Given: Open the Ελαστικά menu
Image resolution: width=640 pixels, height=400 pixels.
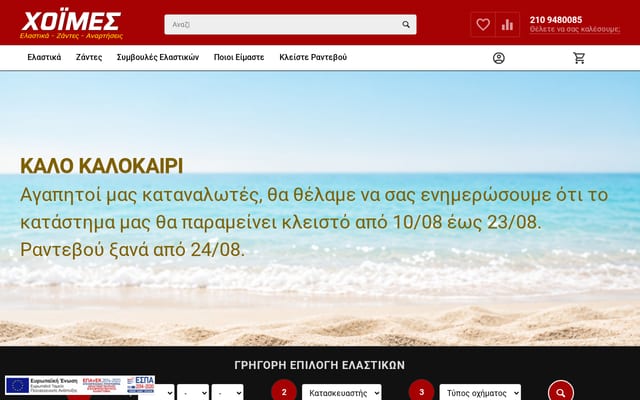Looking at the screenshot, I should tap(44, 57).
